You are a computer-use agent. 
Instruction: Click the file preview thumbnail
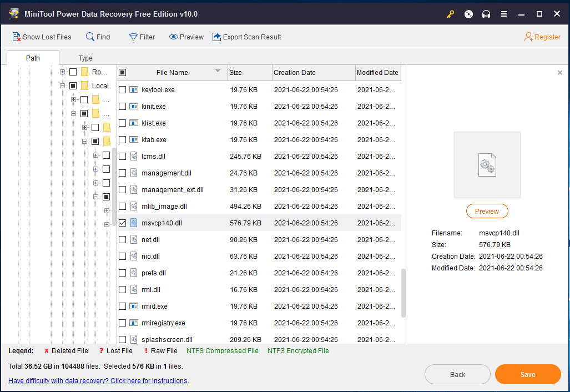[487, 165]
